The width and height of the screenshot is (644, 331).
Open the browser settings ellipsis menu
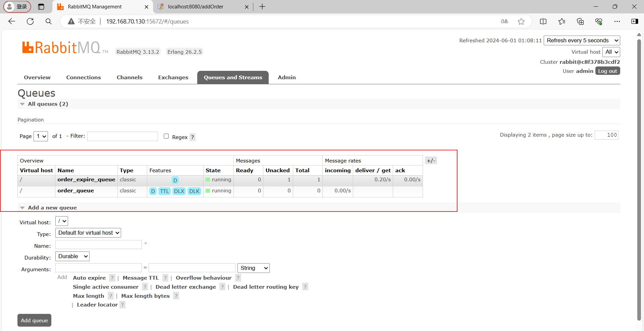[x=617, y=21]
